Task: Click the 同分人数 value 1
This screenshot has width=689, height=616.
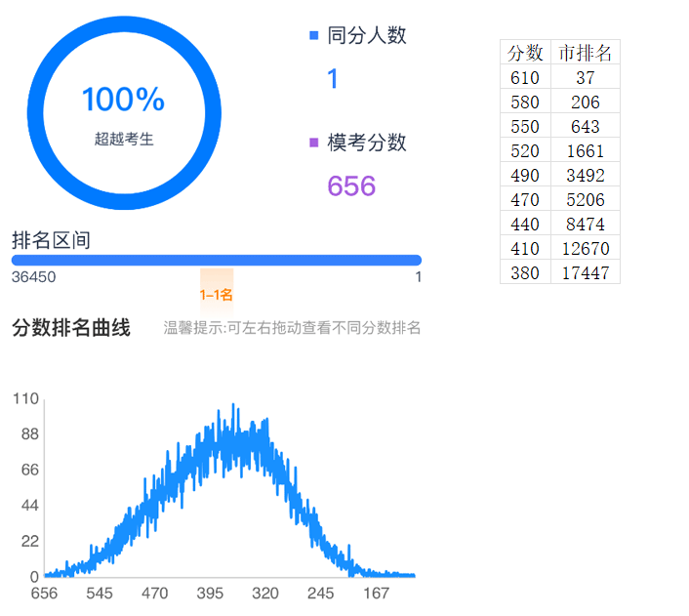Action: click(x=333, y=79)
